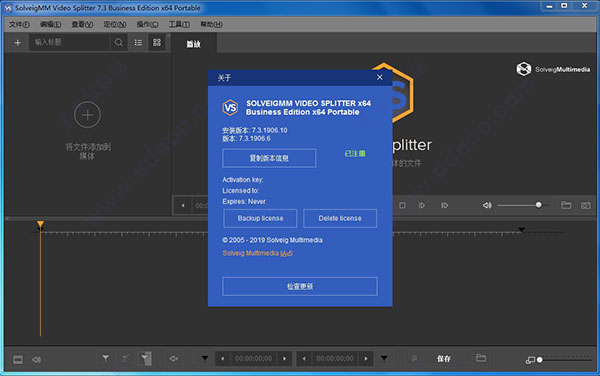Step first timecode forward with right arrow
Viewport: 600px width, 376px height.
[284, 358]
